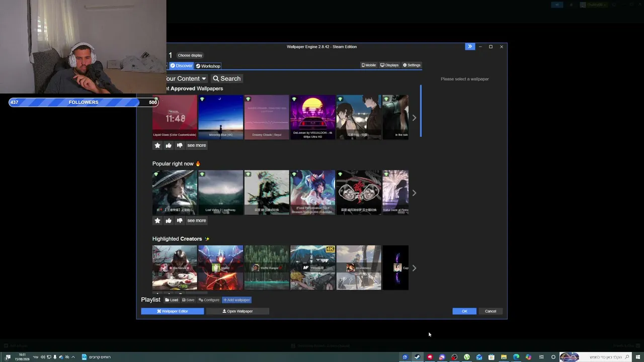Open the Discover tab
The height and width of the screenshot is (362, 644).
coord(181,66)
